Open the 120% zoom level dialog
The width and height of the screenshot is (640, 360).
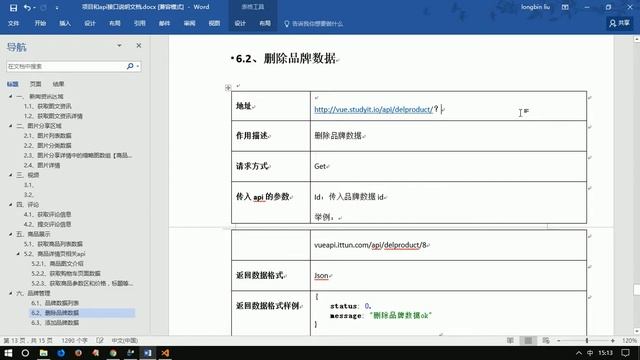pyautogui.click(x=629, y=340)
